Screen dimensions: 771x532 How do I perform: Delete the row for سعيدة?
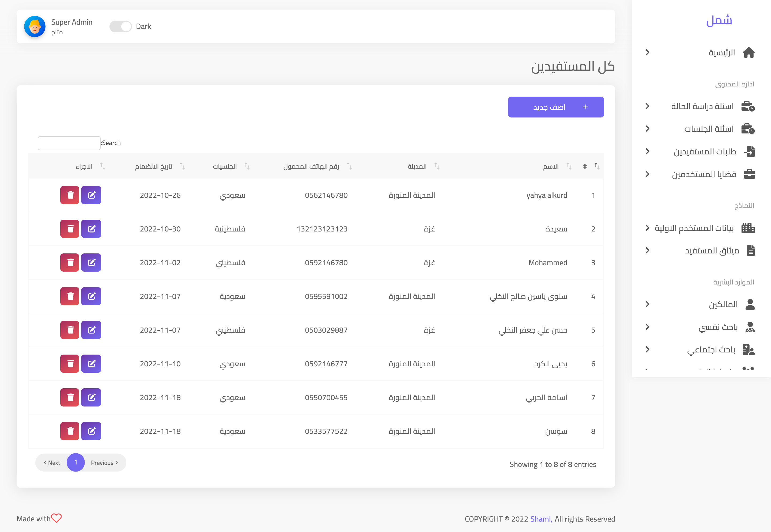[x=70, y=229]
